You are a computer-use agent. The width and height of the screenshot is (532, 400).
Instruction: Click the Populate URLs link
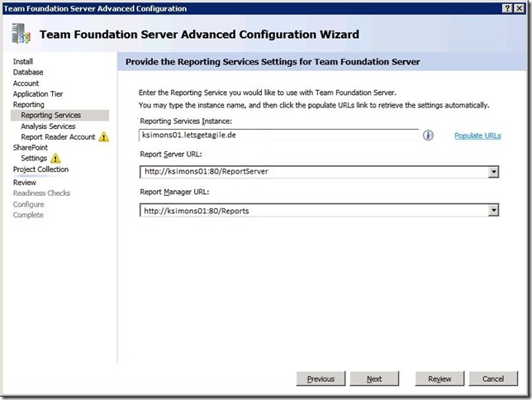pyautogui.click(x=477, y=136)
